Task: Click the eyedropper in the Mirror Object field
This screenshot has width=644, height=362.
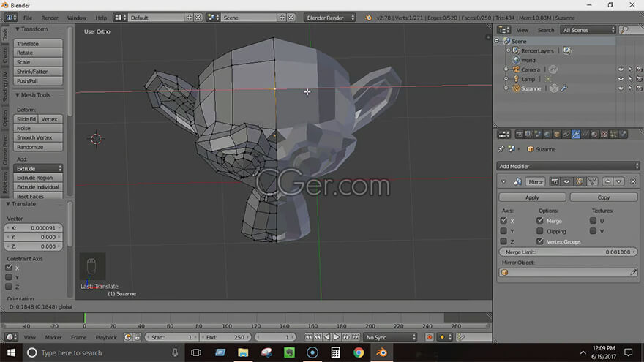Action: point(633,273)
